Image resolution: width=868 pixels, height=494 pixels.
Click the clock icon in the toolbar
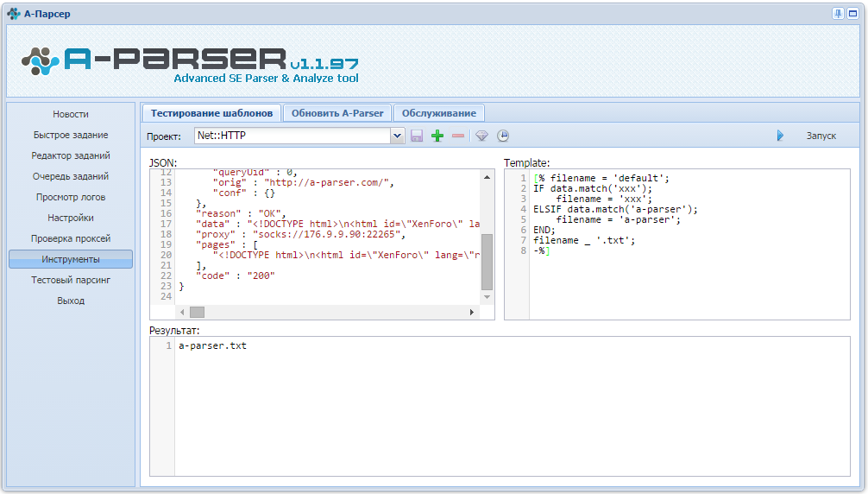503,136
